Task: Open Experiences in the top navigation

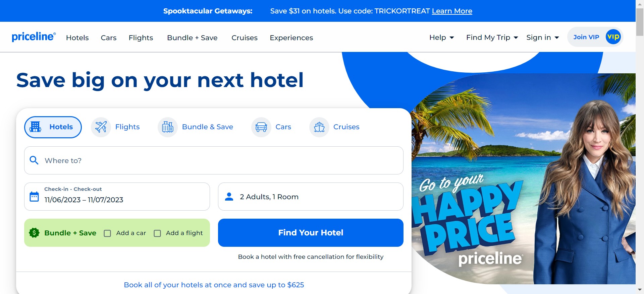Action: (x=291, y=38)
